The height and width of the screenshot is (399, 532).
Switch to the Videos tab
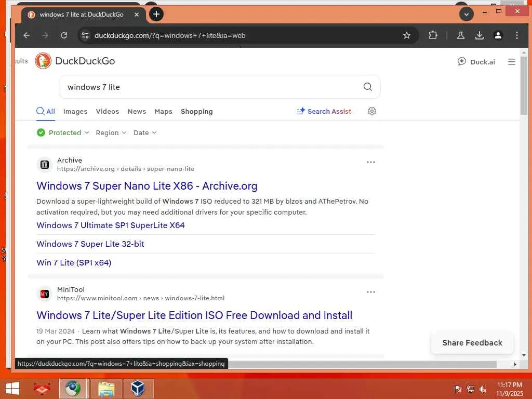coord(107,111)
